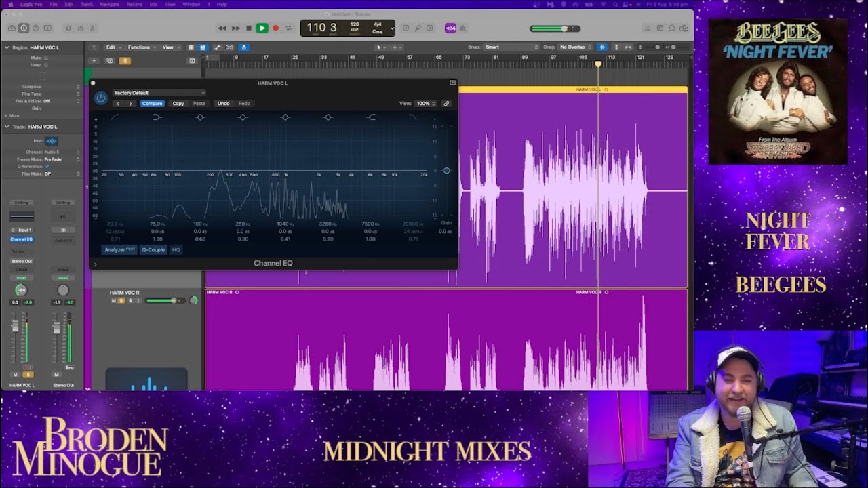Click the Copy button in Channel EQ

178,104
